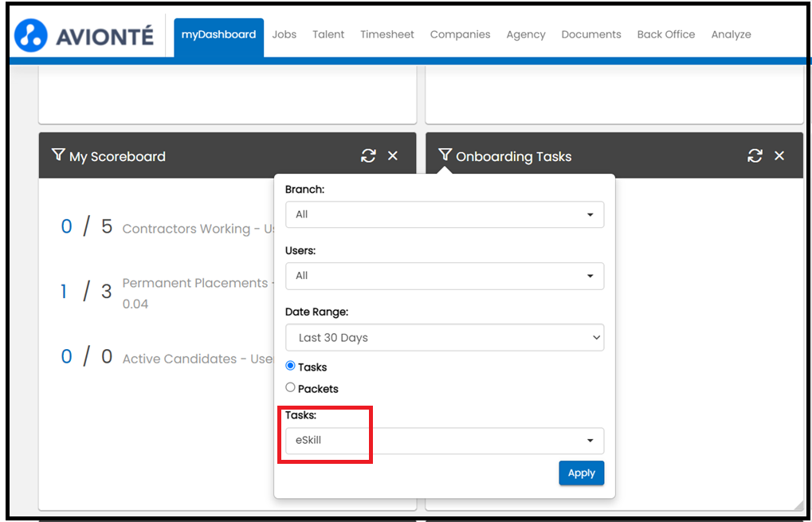Open the Agency tab
This screenshot has height=522, width=812.
tap(526, 35)
